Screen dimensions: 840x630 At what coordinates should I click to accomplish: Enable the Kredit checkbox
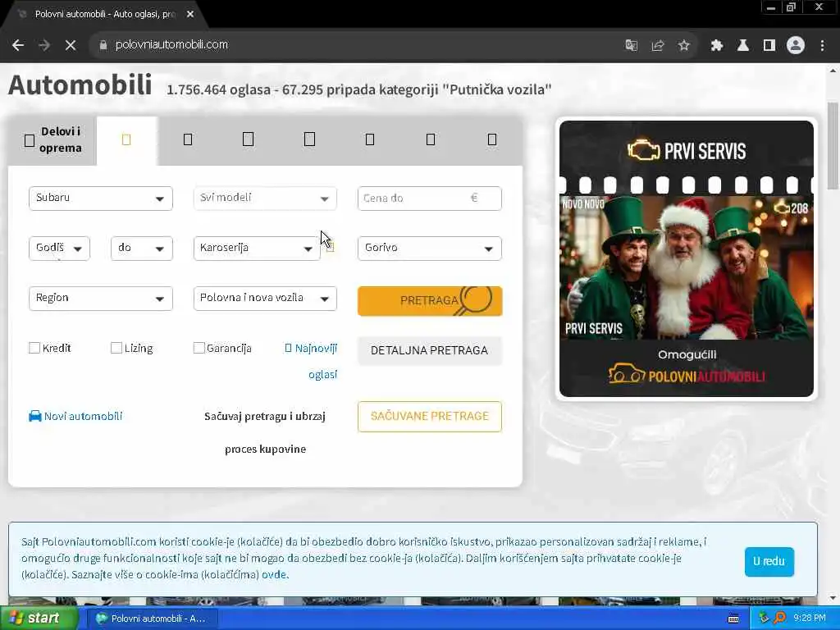(34, 348)
